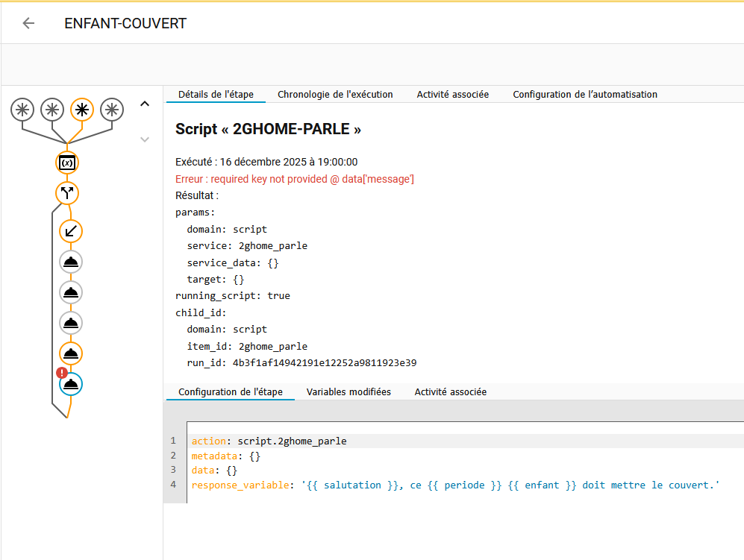Click the variables (x) node
Image resolution: width=744 pixels, height=560 pixels.
[67, 163]
